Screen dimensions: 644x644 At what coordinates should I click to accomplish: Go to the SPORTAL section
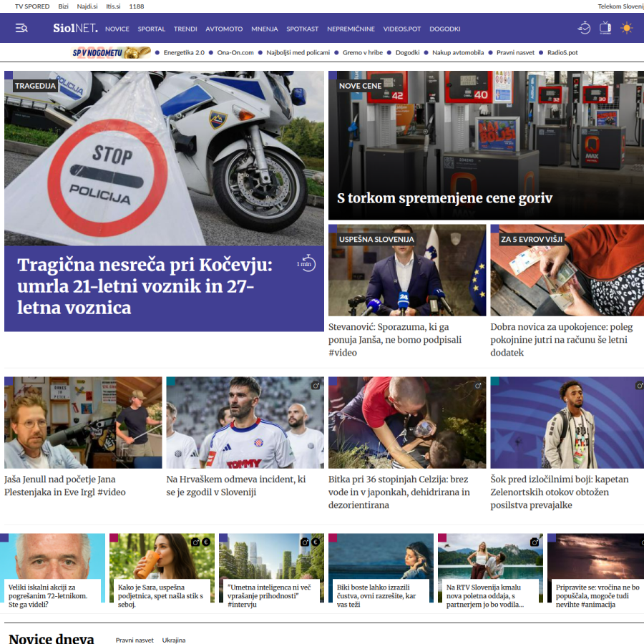coord(151,29)
